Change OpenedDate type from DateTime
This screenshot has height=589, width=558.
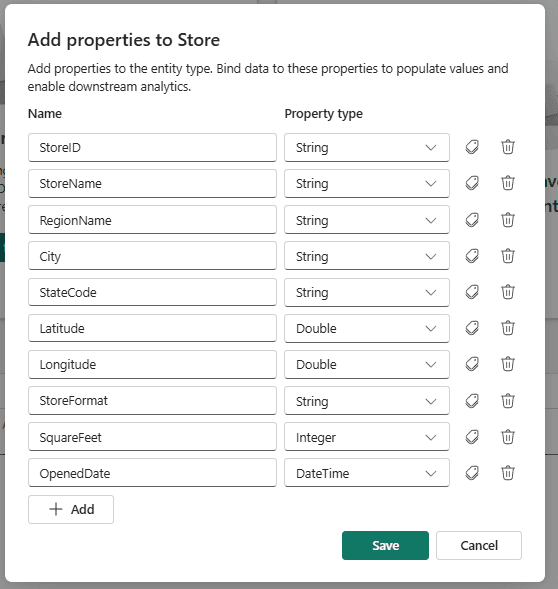tap(367, 473)
